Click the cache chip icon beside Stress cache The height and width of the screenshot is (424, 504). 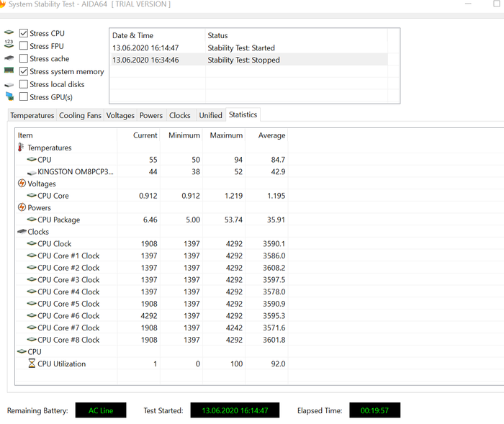(9, 58)
